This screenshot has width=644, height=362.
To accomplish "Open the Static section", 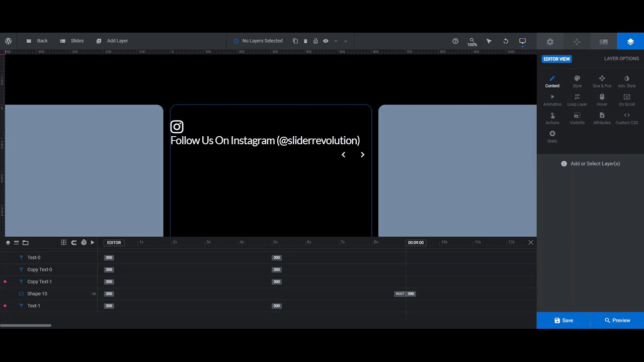I will click(552, 137).
